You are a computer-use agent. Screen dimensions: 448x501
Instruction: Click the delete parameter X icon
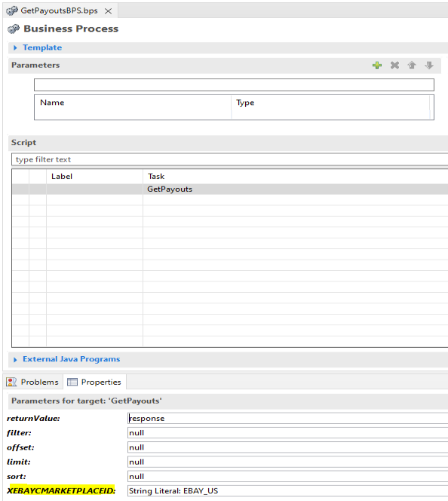(x=394, y=65)
